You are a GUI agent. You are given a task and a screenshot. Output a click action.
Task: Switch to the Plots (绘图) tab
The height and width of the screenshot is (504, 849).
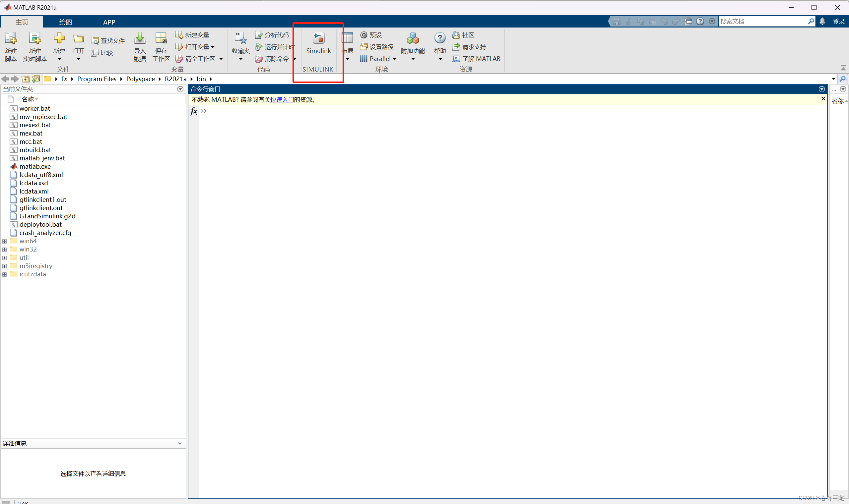coord(65,22)
